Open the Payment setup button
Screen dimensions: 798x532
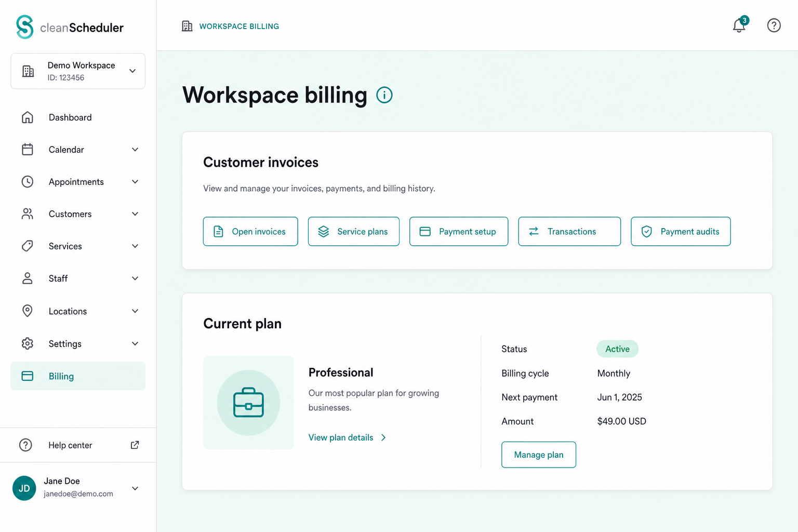(x=459, y=231)
